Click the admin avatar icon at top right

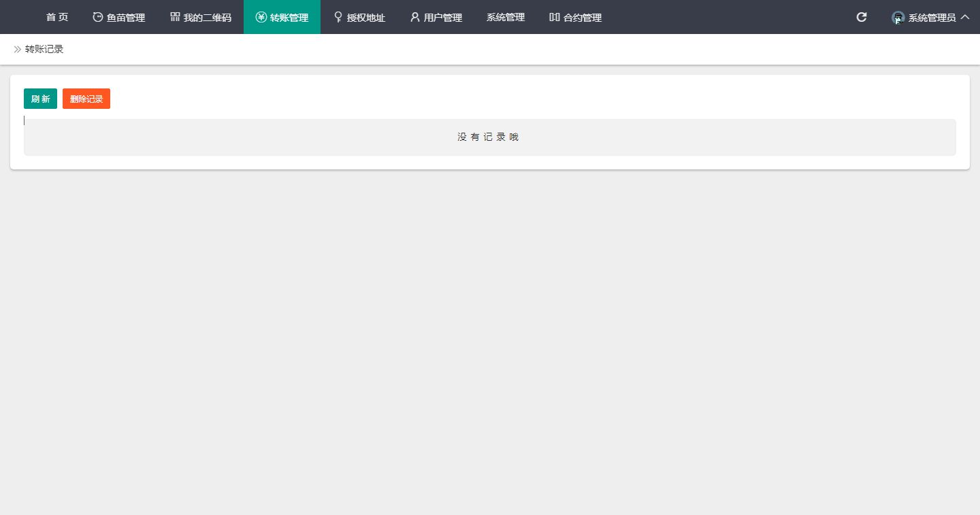pyautogui.click(x=897, y=18)
